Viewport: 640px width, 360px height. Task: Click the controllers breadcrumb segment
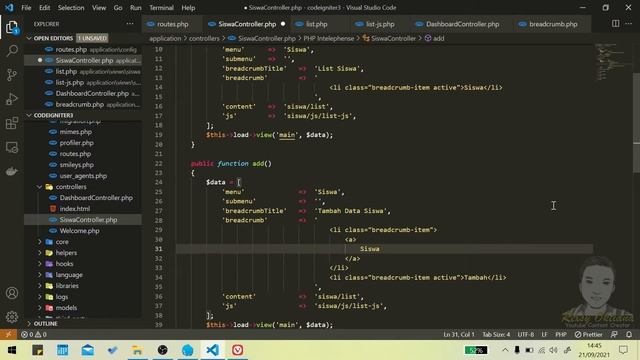[204, 38]
